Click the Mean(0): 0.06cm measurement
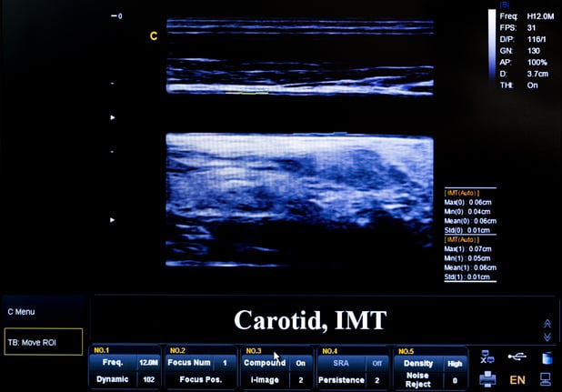The width and height of the screenshot is (562, 392). coord(470,221)
